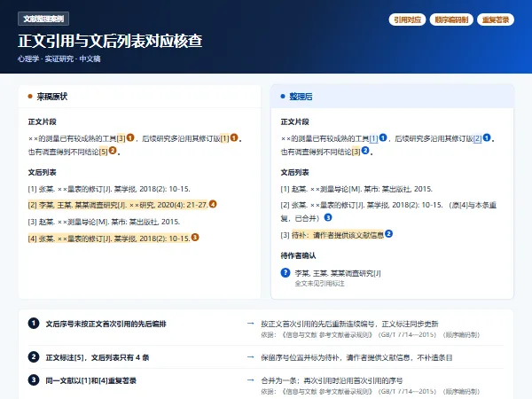
Task: Click number 2 badge beside 正文标注[5]
Action: pos(34,357)
